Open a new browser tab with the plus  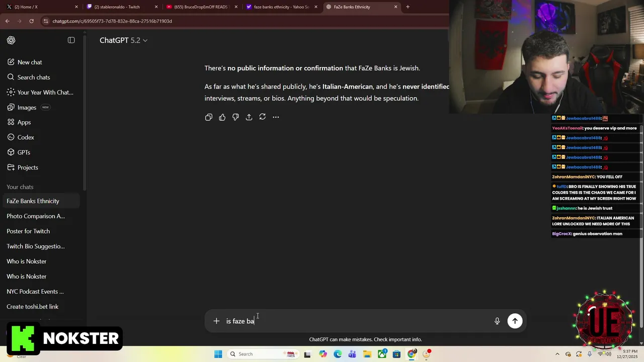pyautogui.click(x=408, y=7)
